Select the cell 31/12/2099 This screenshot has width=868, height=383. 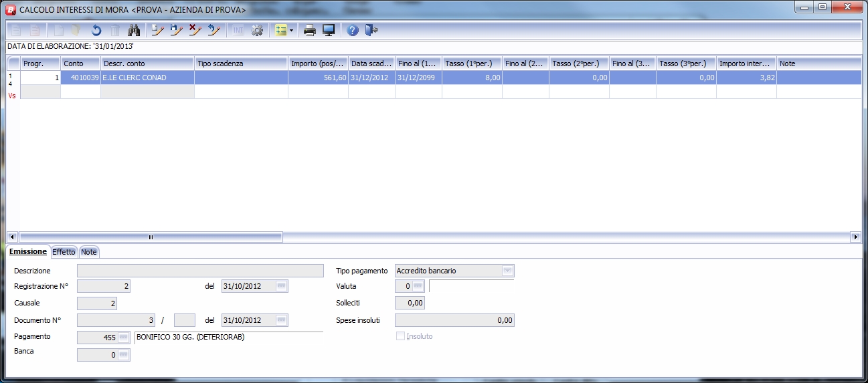click(418, 78)
